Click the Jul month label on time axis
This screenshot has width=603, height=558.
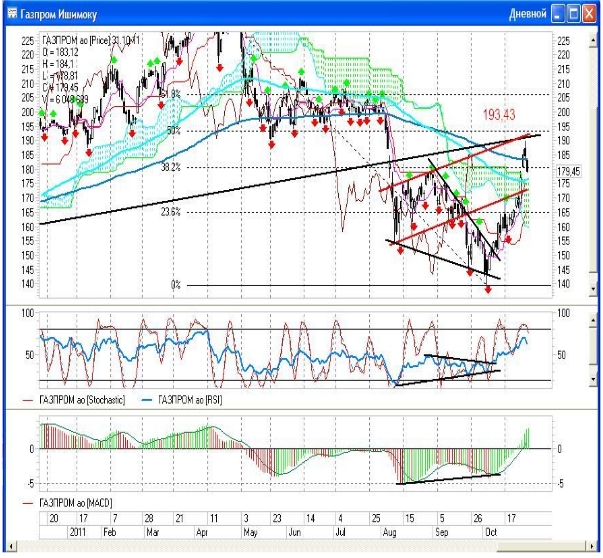point(341,532)
